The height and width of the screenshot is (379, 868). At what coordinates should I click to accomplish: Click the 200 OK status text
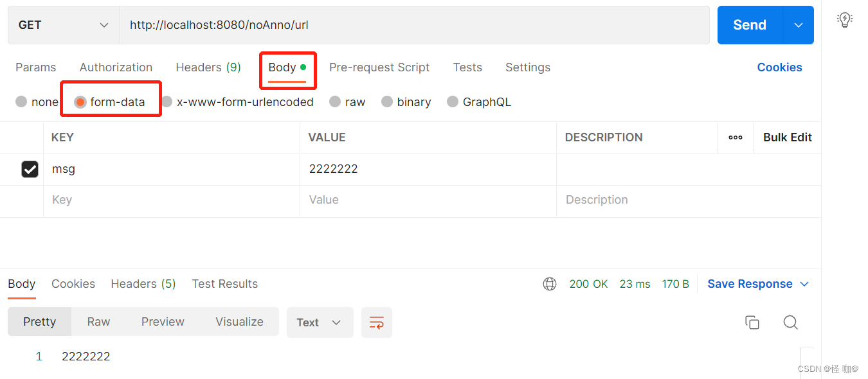point(588,284)
